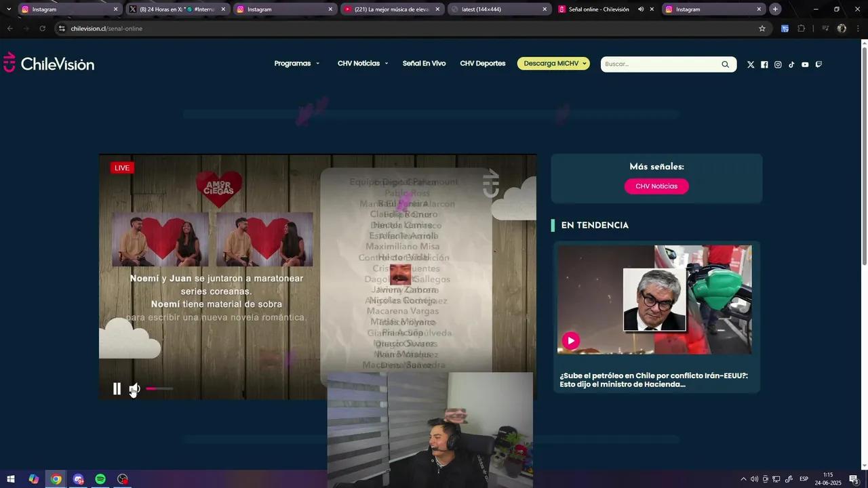Show hidden system tray icons

pos(743,479)
